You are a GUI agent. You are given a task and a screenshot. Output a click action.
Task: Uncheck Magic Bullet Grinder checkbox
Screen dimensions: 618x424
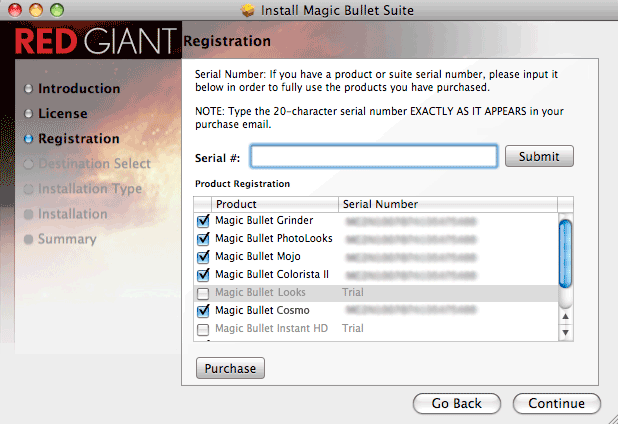click(203, 221)
